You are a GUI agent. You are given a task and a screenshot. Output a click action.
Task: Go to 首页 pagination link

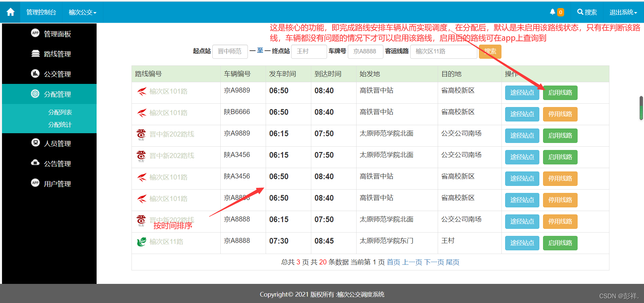(393, 262)
